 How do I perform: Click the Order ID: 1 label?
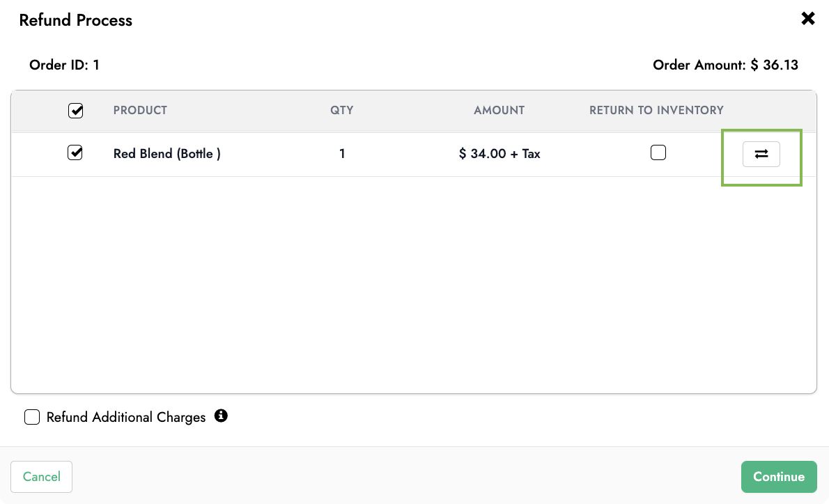64,65
